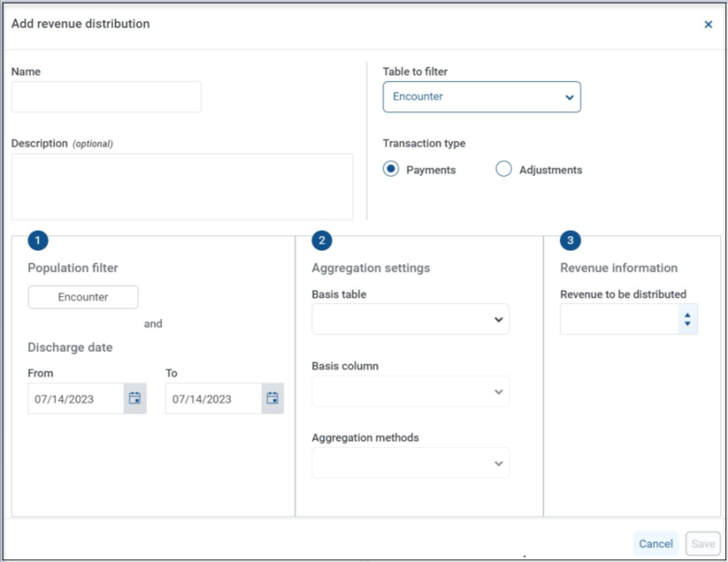Select the Payments transaction type
This screenshot has height=562, width=728.
tap(391, 169)
